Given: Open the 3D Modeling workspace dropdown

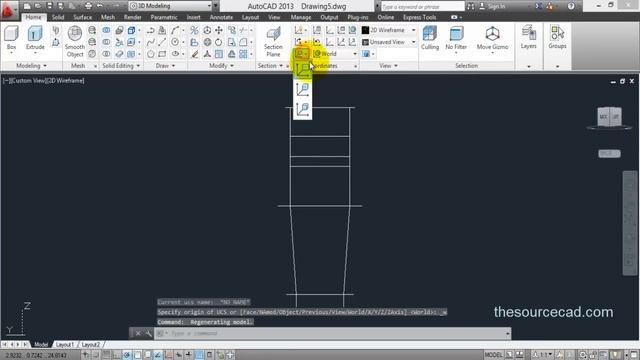Looking at the screenshot, I should coord(171,6).
